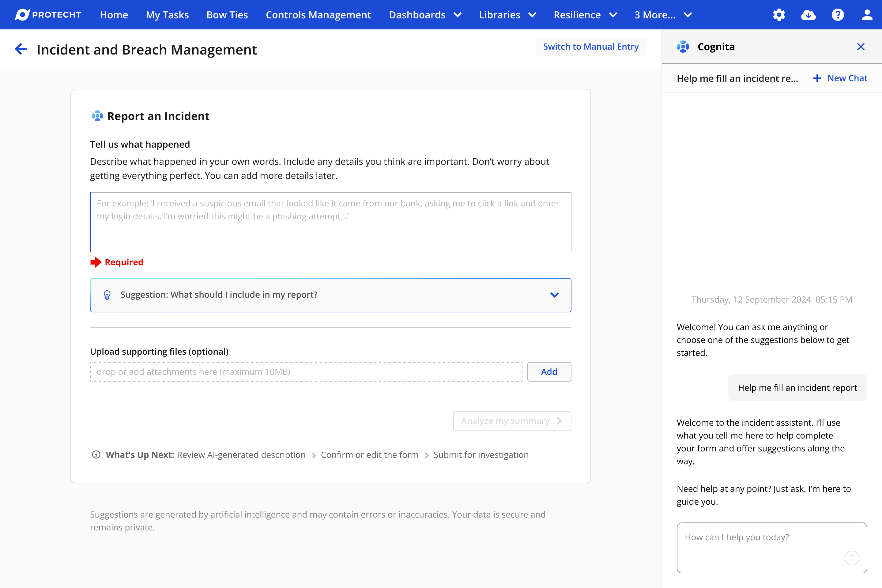The height and width of the screenshot is (588, 882).
Task: Go to My Tasks
Action: 167,15
